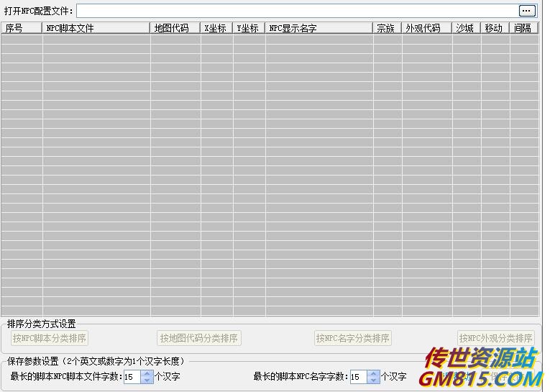Decrease NPC名字字数 with down arrow

(374, 380)
